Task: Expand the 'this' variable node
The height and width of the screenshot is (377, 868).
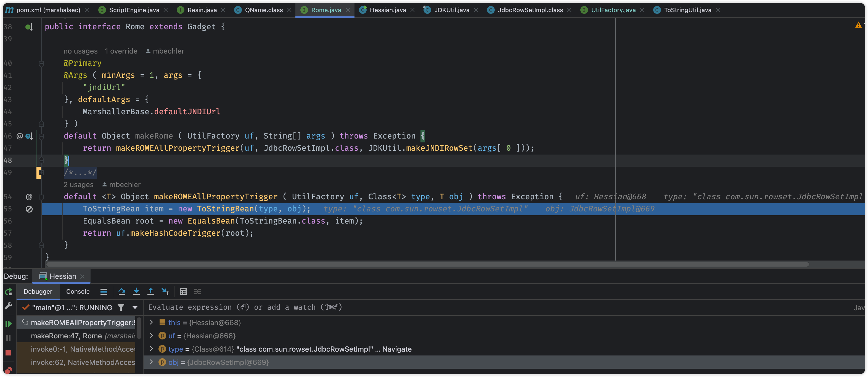Action: (151, 322)
